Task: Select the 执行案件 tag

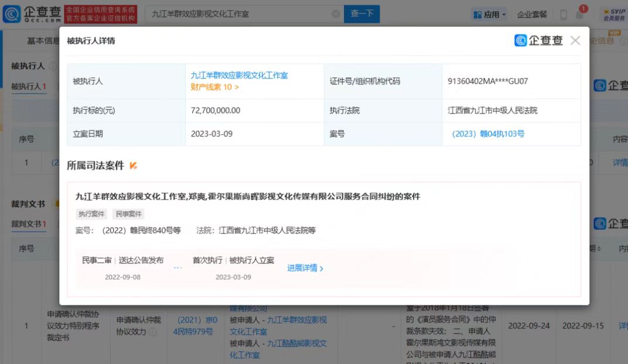Action: (91, 214)
